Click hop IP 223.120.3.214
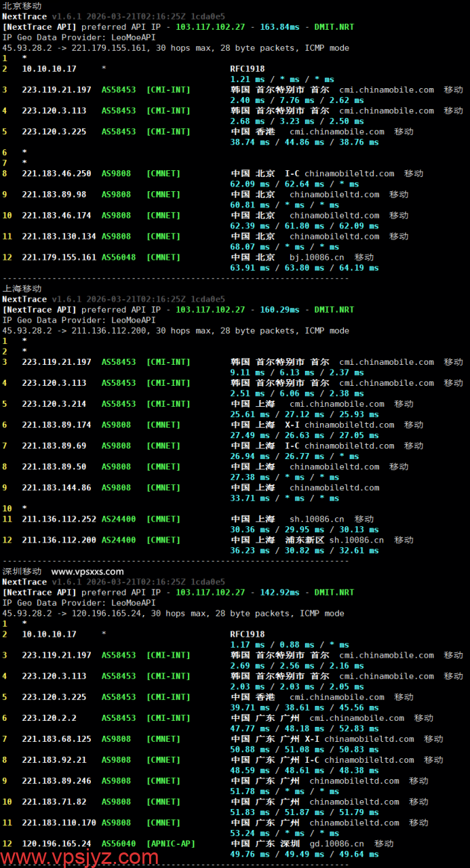This screenshot has width=470, height=868. pos(54,404)
